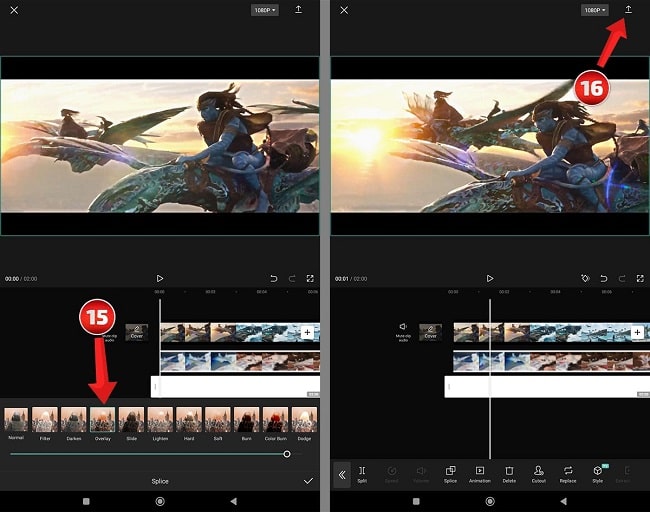Open the Animation tool
Screen dimensions: 650x512
click(x=480, y=475)
